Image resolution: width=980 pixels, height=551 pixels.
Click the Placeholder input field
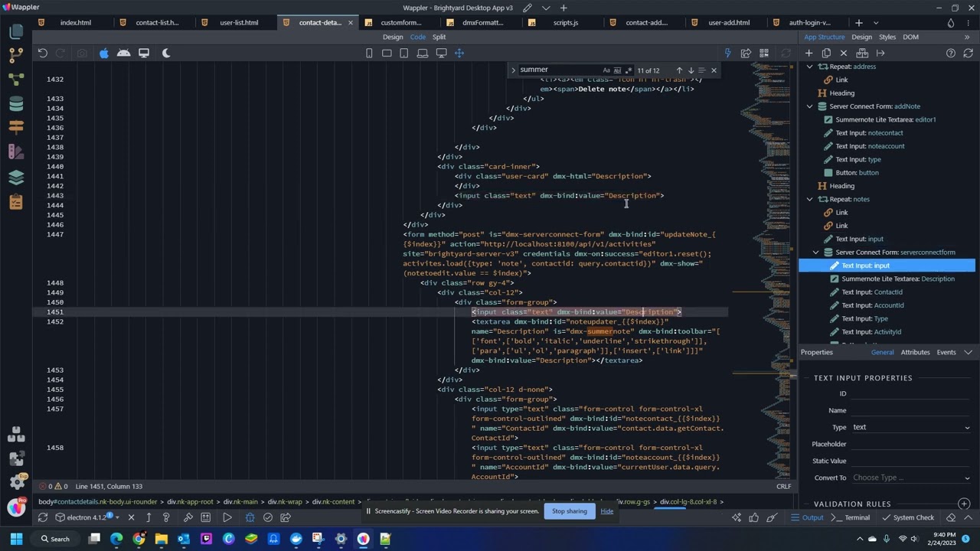coord(911,444)
